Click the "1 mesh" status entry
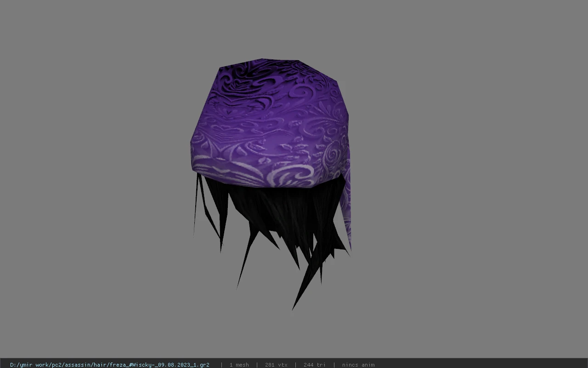This screenshot has width=588, height=368. (x=239, y=365)
